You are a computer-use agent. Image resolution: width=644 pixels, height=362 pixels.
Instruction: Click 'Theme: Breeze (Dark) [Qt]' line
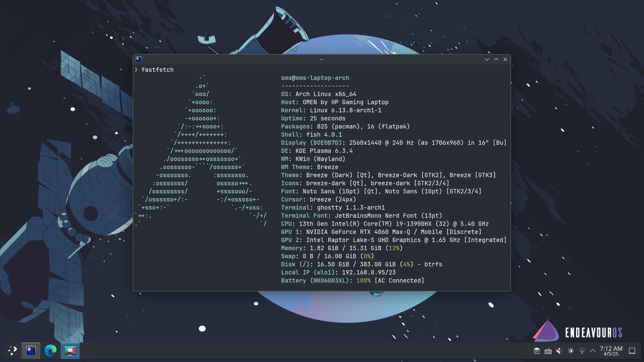coord(388,175)
